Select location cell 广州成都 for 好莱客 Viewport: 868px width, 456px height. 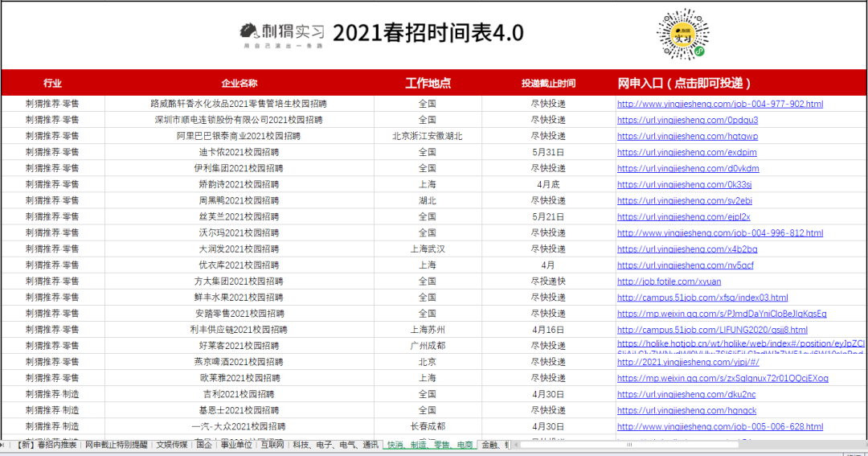[428, 345]
